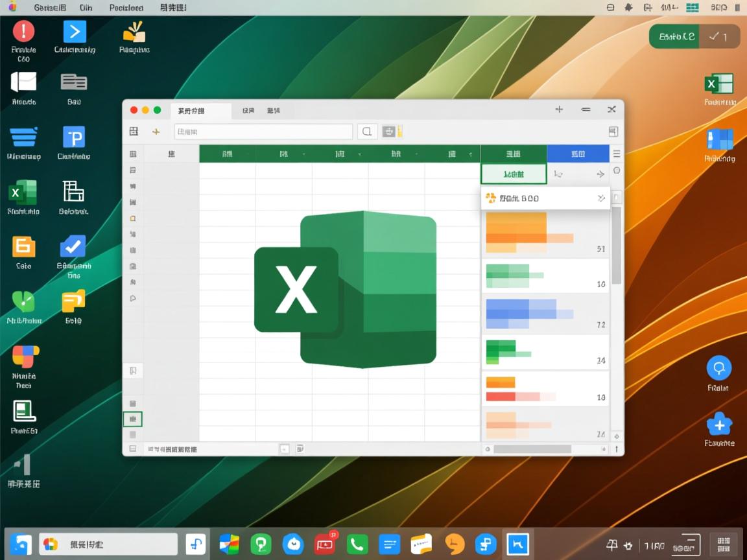Open the hamburger menu beside the blue tab
This screenshot has width=747, height=560.
pyautogui.click(x=617, y=154)
